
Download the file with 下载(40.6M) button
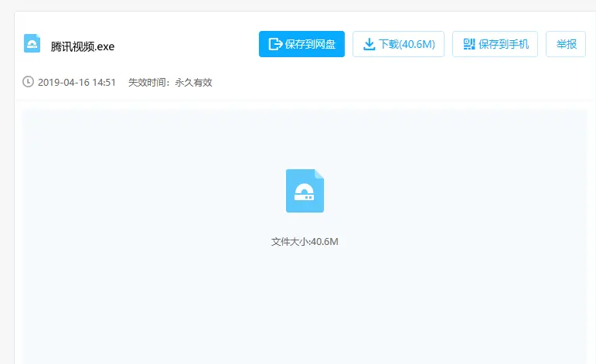(398, 44)
